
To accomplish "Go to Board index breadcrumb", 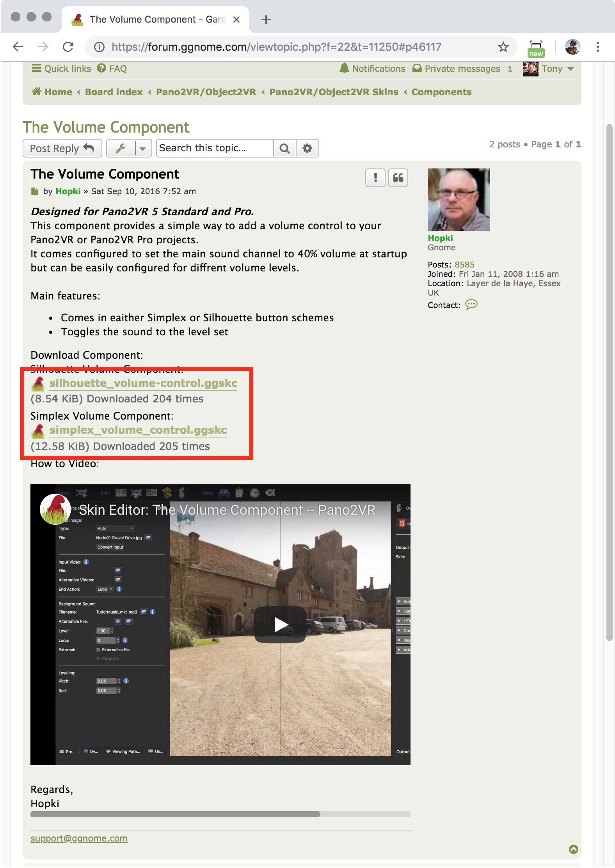I will tap(114, 92).
